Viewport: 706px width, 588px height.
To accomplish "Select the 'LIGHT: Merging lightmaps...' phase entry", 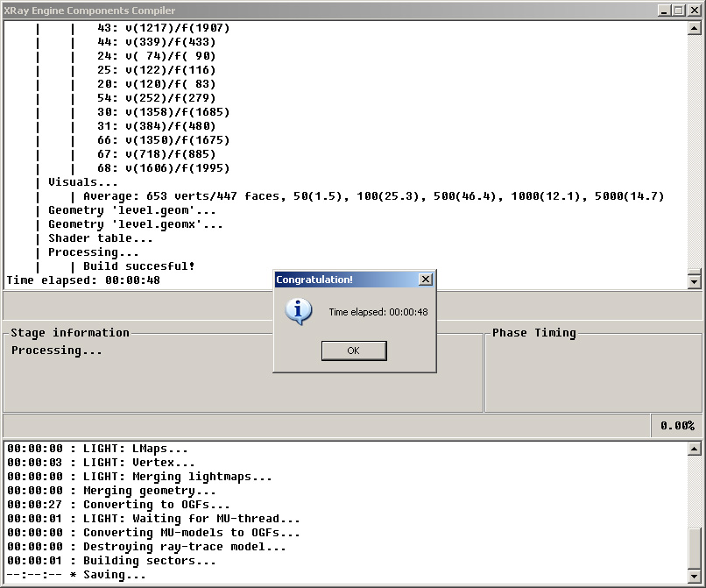I will [139, 477].
